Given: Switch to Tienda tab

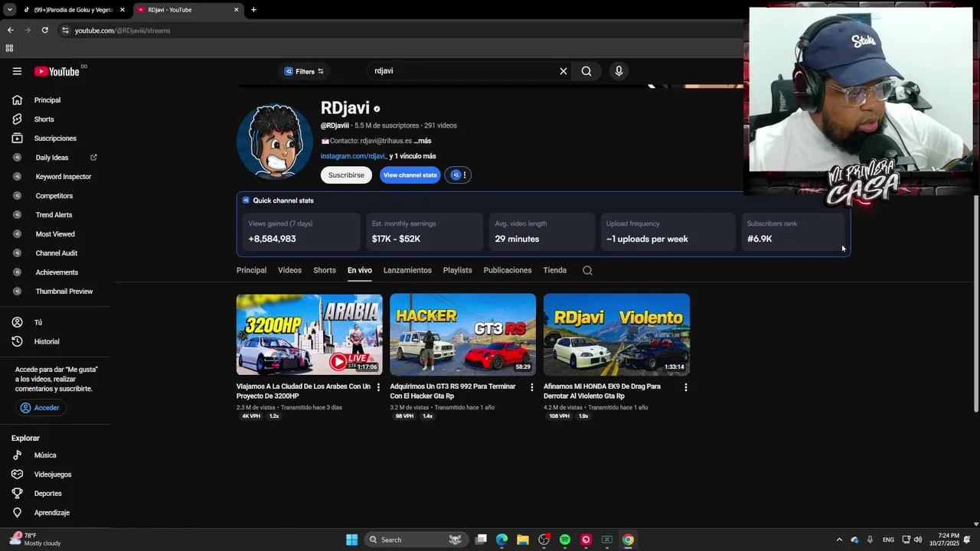Looking at the screenshot, I should tap(555, 270).
